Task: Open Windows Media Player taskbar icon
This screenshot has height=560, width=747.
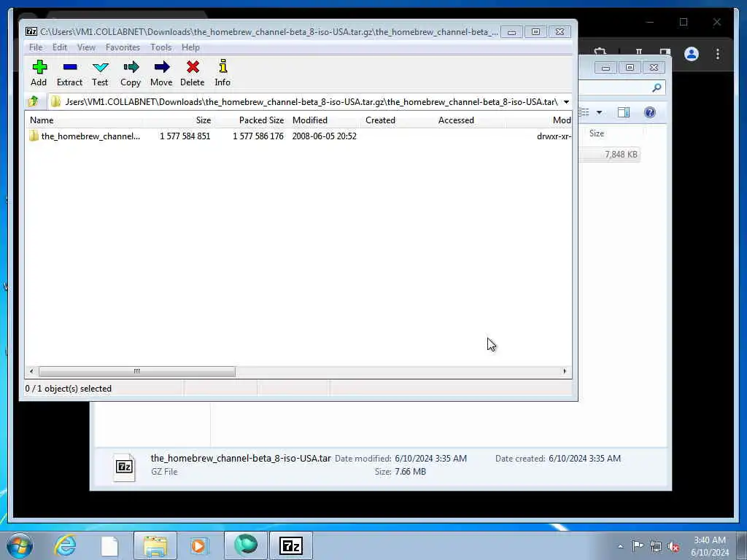Action: click(199, 545)
